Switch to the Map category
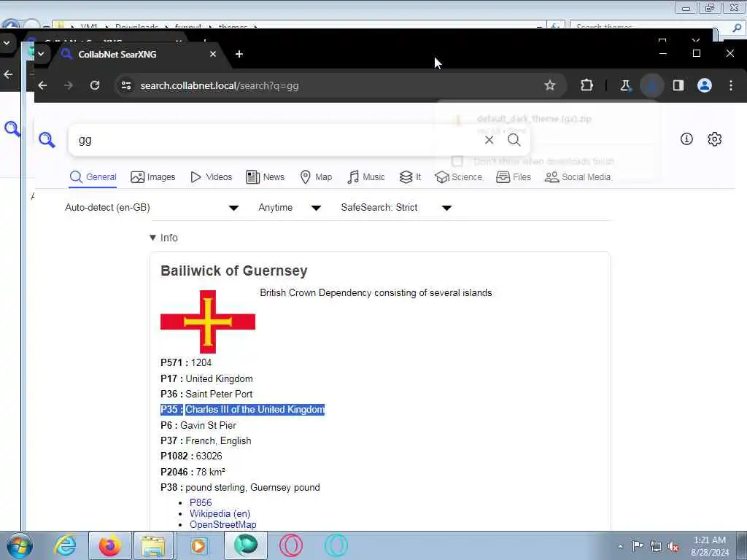The image size is (747, 560). (x=316, y=177)
